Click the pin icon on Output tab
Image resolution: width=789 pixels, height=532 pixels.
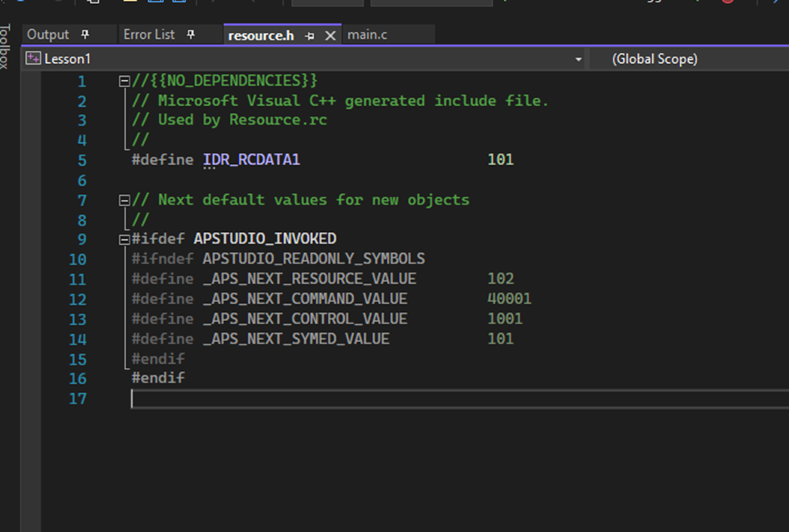click(85, 35)
